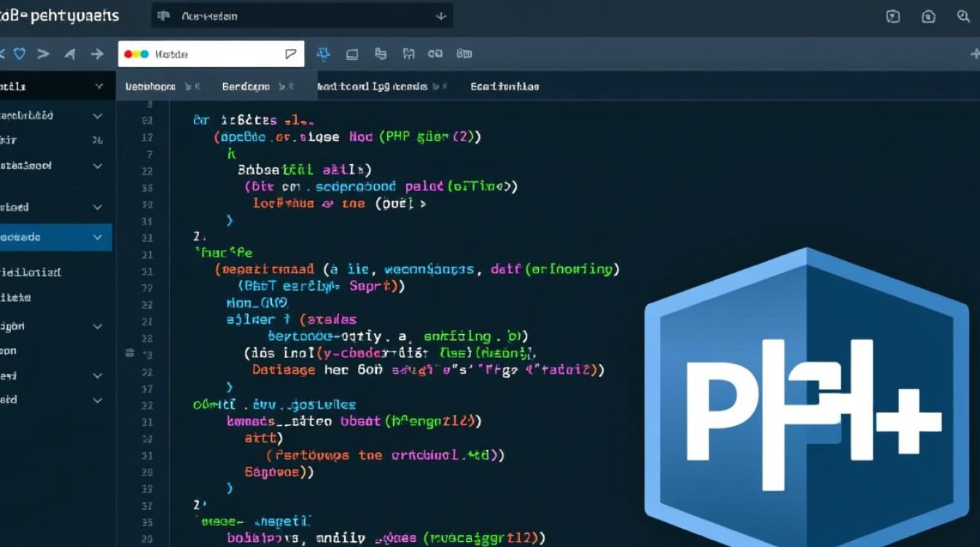Viewport: 980px width, 547px height.
Task: Click inside the white search input field
Action: (211, 53)
